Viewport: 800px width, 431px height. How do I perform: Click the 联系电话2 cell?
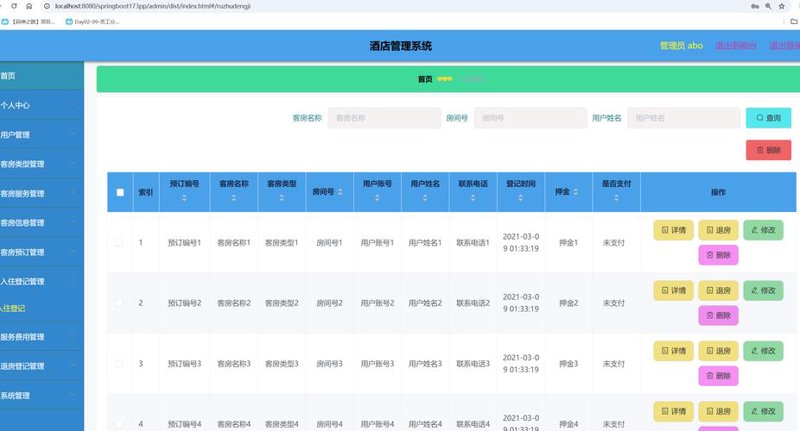point(473,303)
